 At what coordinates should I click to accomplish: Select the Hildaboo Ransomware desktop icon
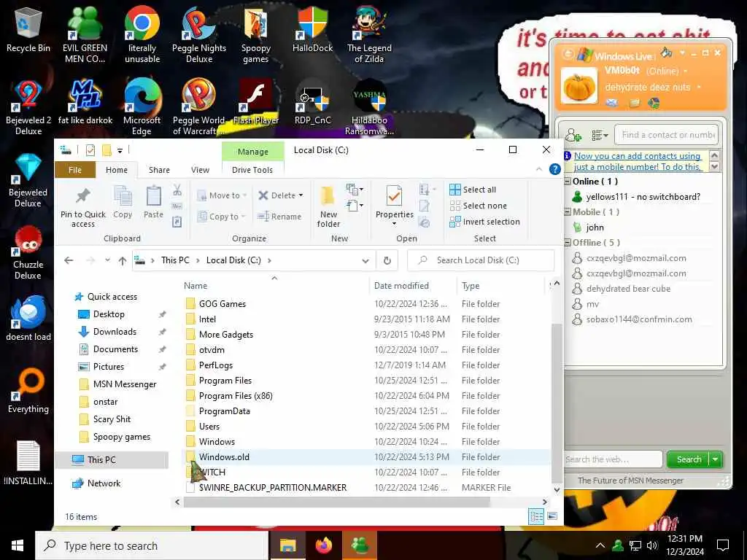coord(369,106)
